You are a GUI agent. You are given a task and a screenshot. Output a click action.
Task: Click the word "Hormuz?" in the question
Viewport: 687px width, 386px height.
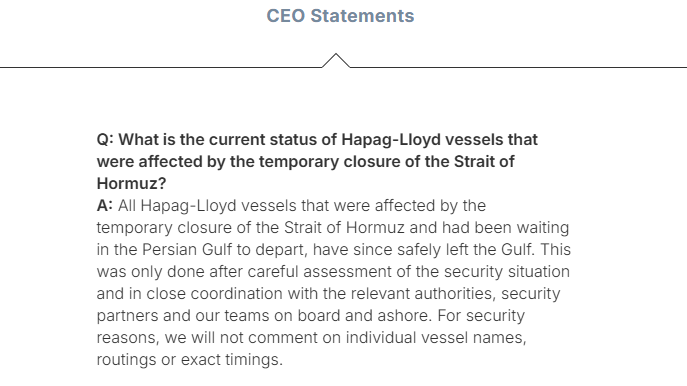point(131,184)
